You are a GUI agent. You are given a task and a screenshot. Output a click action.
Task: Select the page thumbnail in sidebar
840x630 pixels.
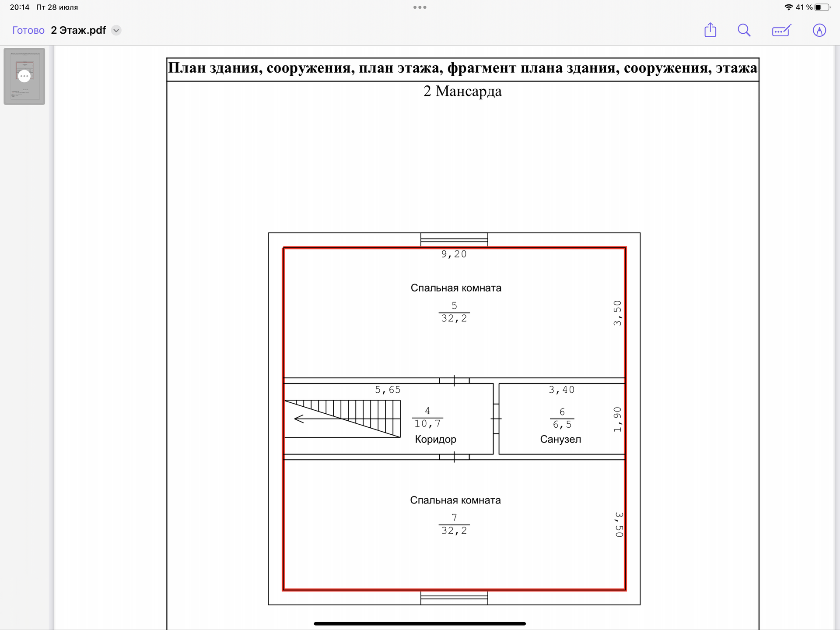click(x=24, y=90)
